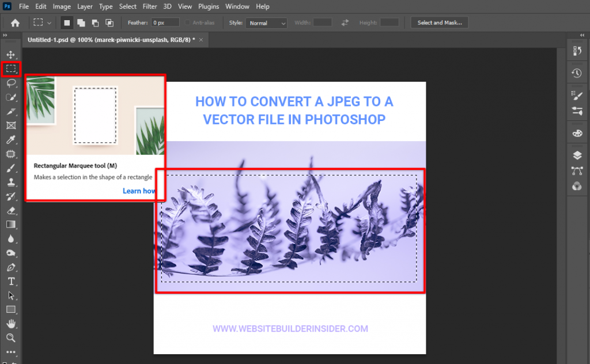Select the Hand tool

click(x=12, y=323)
